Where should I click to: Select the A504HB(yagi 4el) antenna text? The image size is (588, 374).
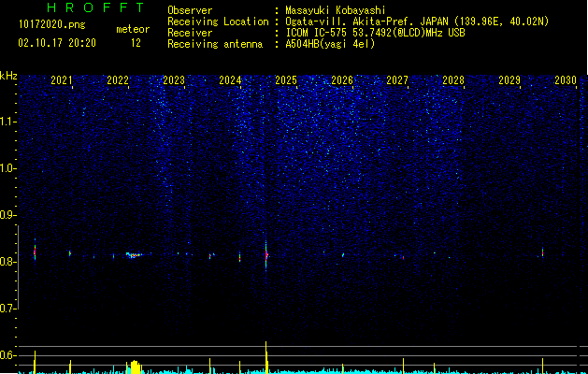pos(330,44)
